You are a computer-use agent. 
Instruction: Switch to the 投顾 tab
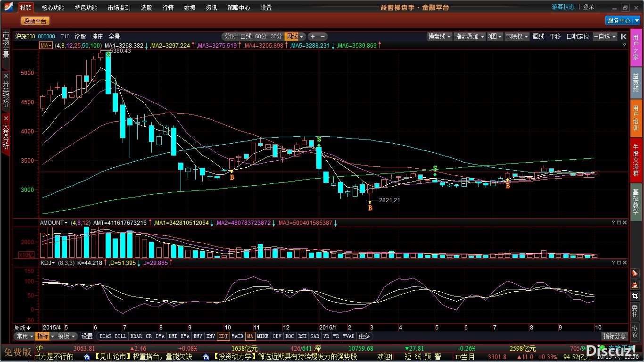(26, 8)
